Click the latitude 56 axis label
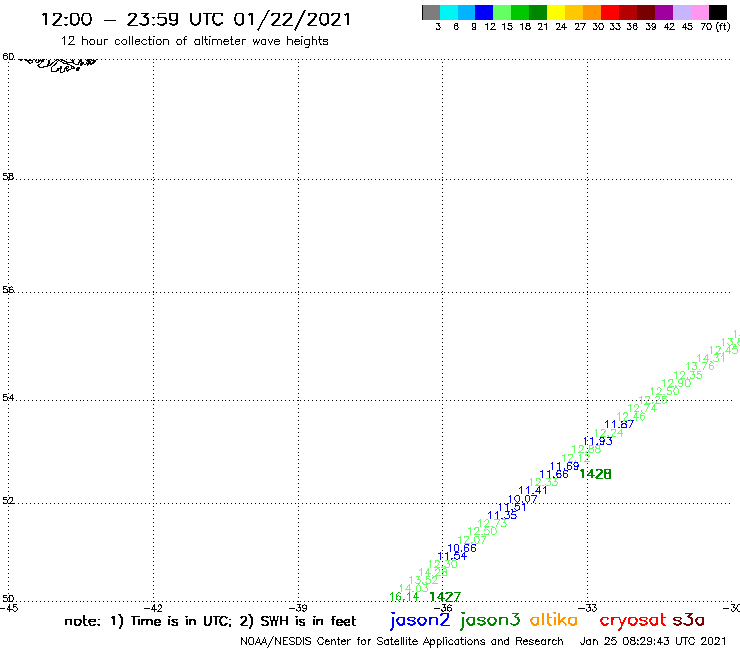The width and height of the screenshot is (740, 650). 8,290
